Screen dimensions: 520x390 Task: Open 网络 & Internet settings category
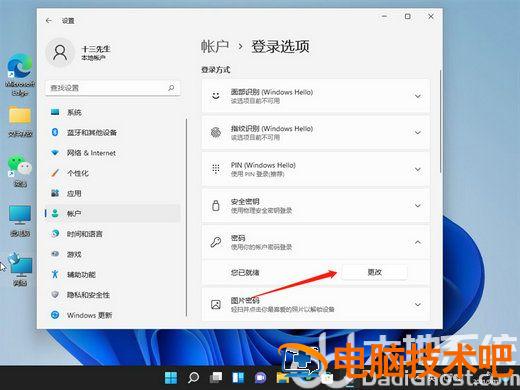tap(113, 153)
